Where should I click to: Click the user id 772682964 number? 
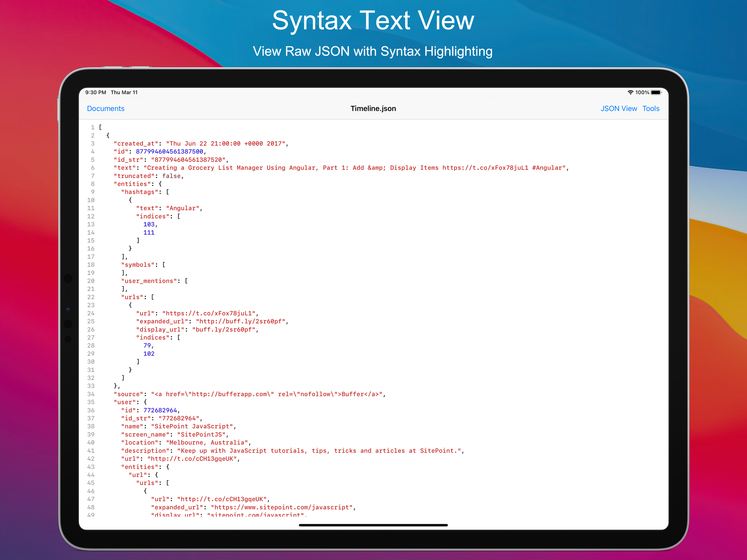(160, 410)
